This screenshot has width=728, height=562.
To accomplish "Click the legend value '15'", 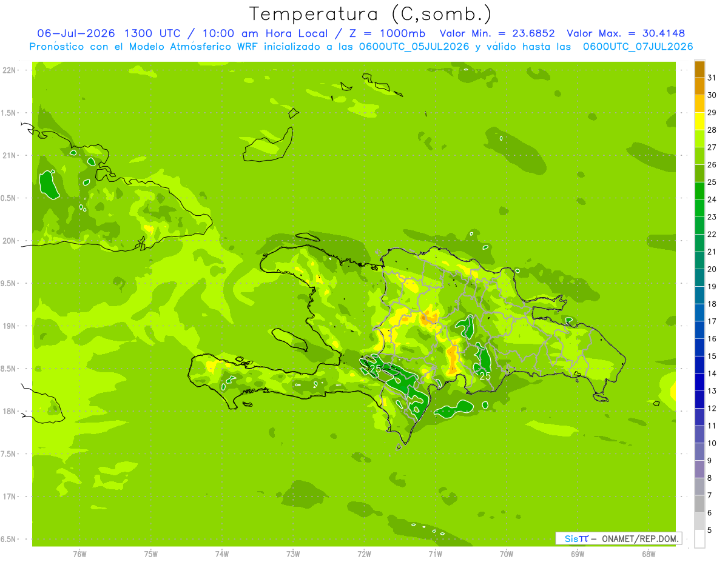I will point(712,356).
